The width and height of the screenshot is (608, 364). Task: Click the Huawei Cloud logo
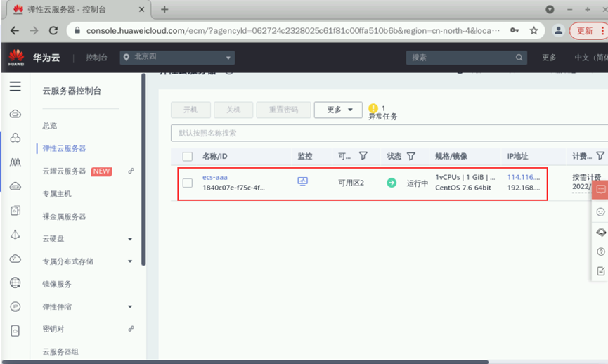[x=17, y=58]
